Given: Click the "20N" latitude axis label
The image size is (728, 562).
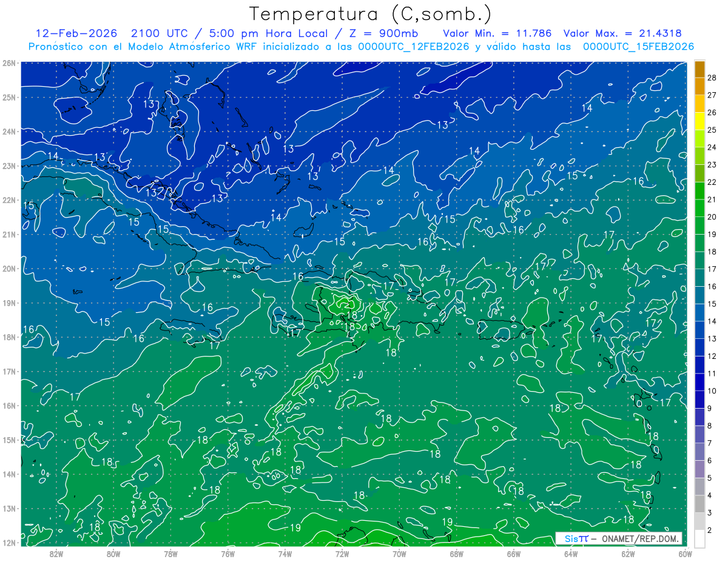Looking at the screenshot, I should tap(9, 269).
